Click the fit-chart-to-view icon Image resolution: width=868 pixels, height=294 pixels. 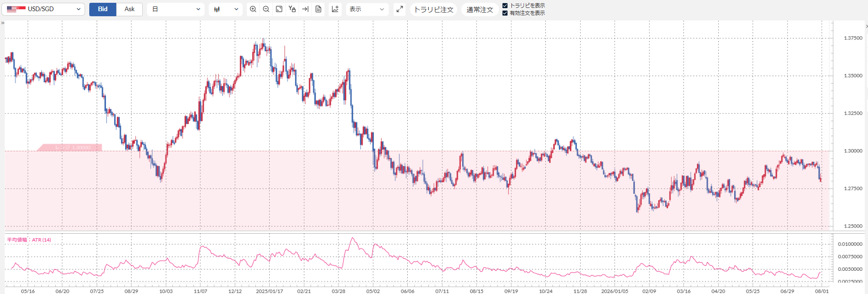tap(279, 9)
